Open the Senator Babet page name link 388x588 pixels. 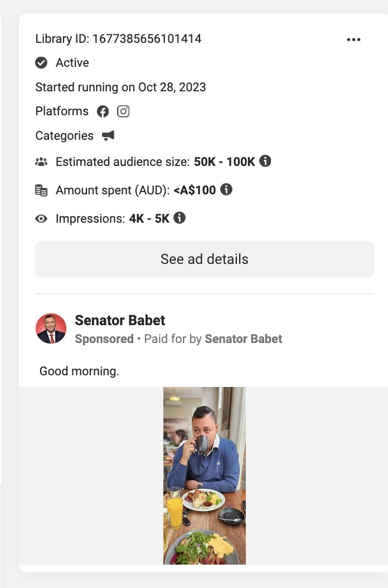tap(120, 321)
